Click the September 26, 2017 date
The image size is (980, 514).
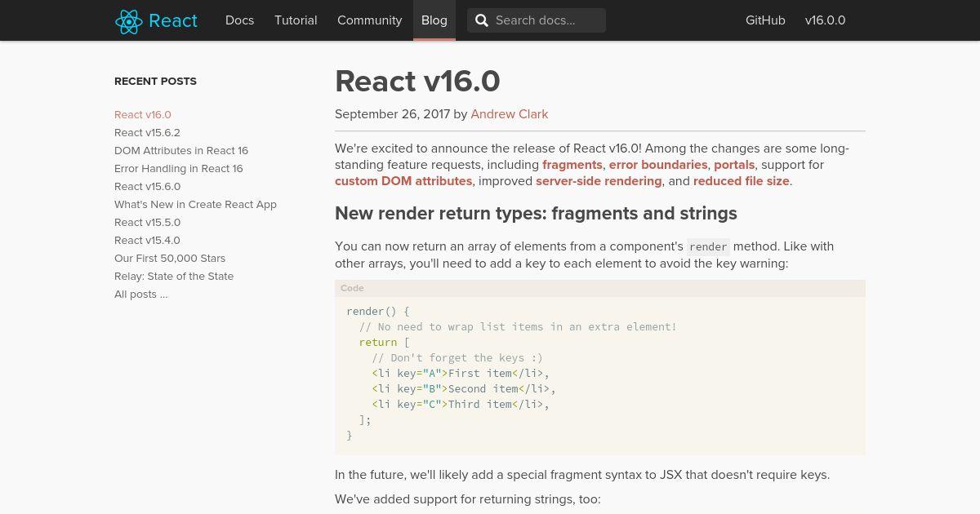point(392,114)
